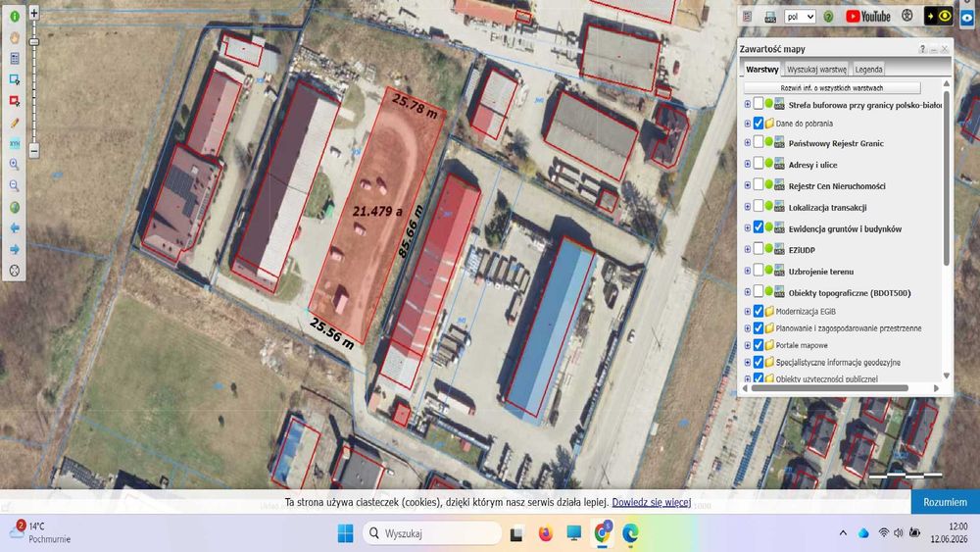Select Specjalistyczne informacje geodezyjne group
The height and width of the screenshot is (552, 980).
pyautogui.click(x=838, y=362)
